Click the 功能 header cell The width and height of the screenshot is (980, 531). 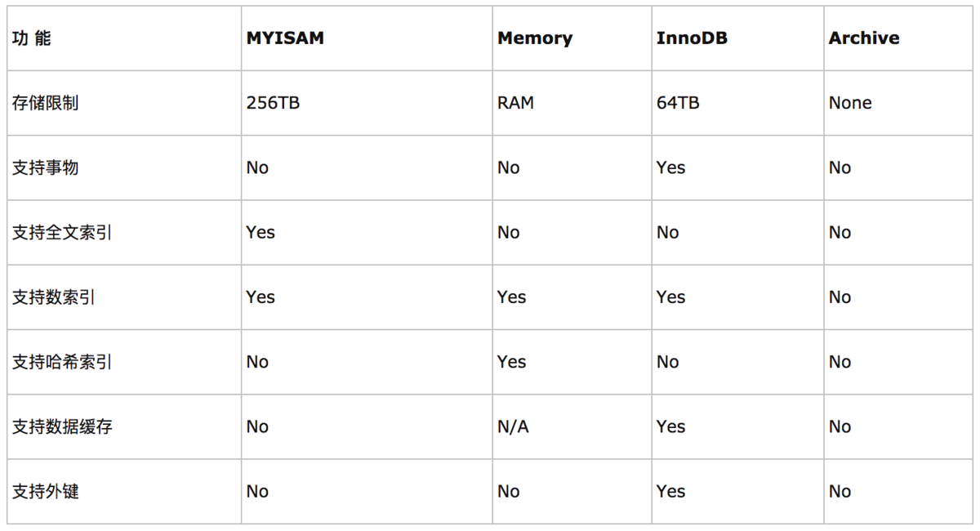31,38
